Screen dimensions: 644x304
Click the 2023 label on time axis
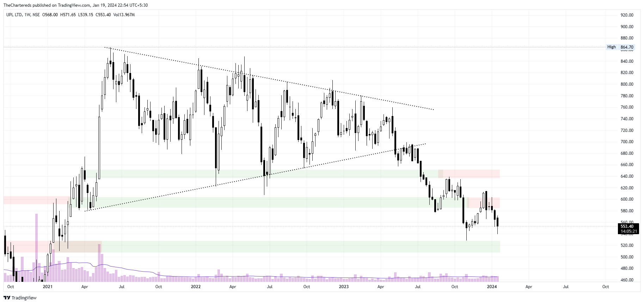tap(344, 287)
